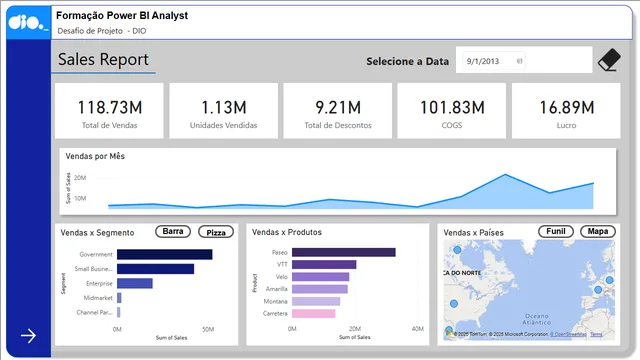This screenshot has height=360, width=640.
Task: Click the Vendas x Países title
Action: pyautogui.click(x=473, y=233)
